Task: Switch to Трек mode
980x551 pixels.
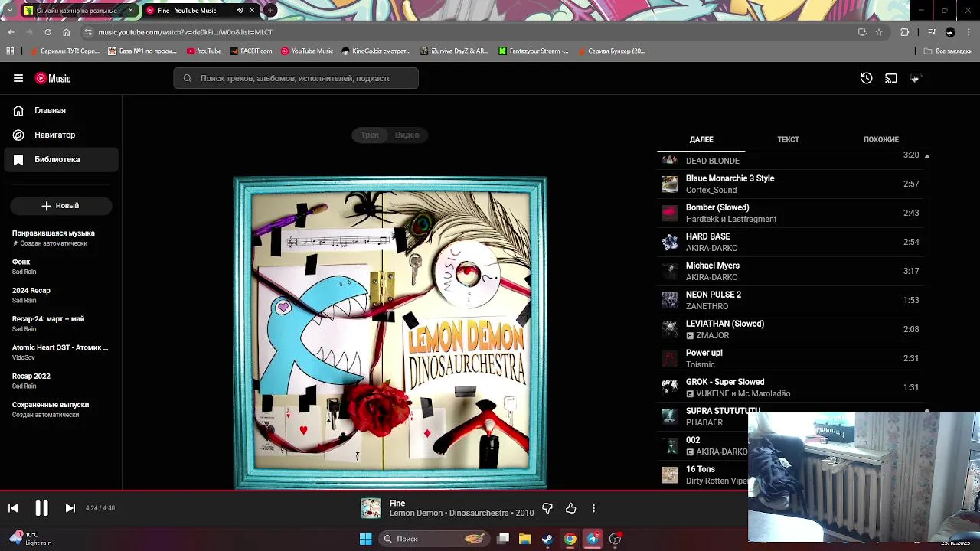Action: click(x=370, y=135)
